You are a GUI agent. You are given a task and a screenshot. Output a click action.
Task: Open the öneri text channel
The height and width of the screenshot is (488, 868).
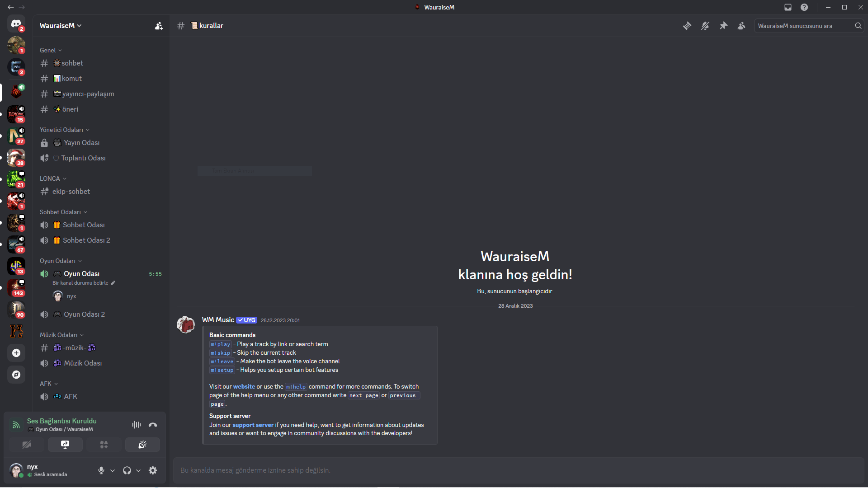pyautogui.click(x=101, y=109)
